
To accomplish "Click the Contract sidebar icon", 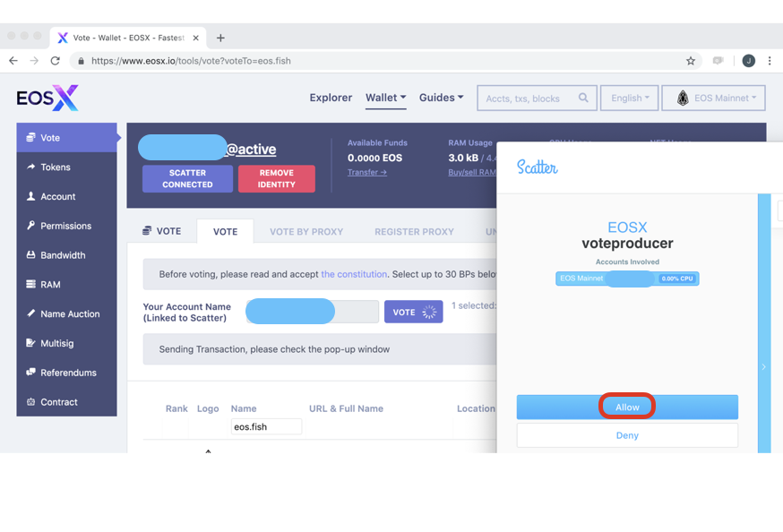I will [x=31, y=401].
